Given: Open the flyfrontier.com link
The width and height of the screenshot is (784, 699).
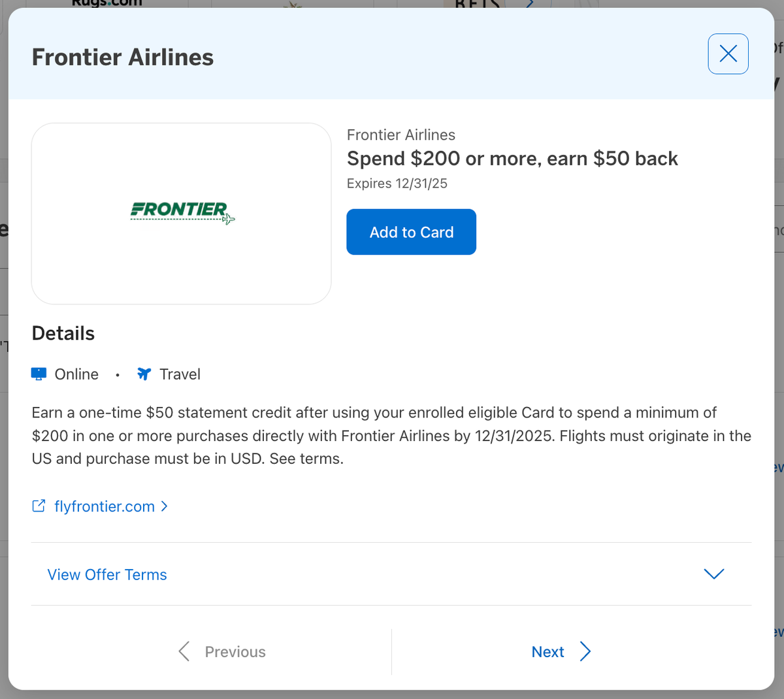Looking at the screenshot, I should 105,506.
